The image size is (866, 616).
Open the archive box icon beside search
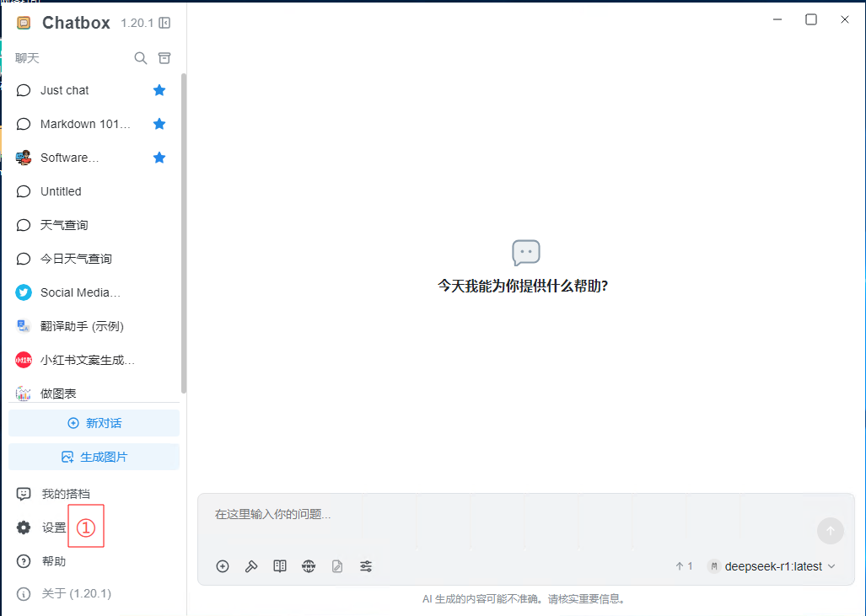tap(164, 58)
